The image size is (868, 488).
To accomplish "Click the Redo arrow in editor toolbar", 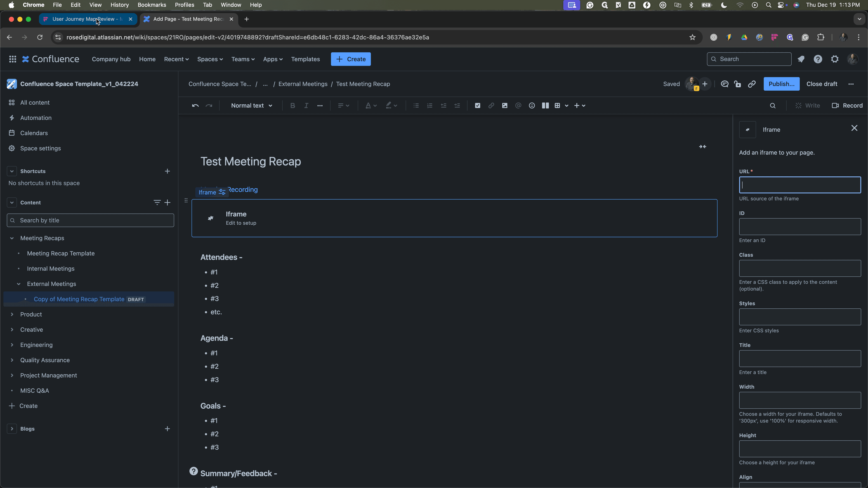I will tap(209, 106).
